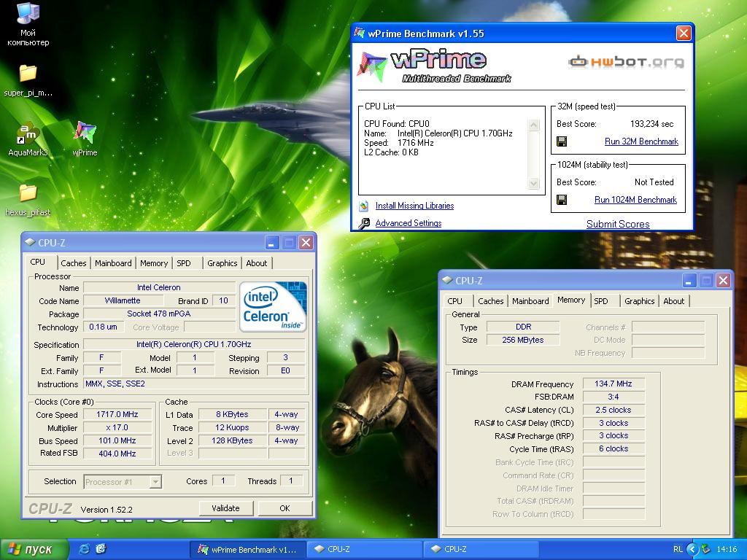Screen dimensions: 747x560
Task: Expand hidden tray icons with the arrow
Action: point(693,549)
